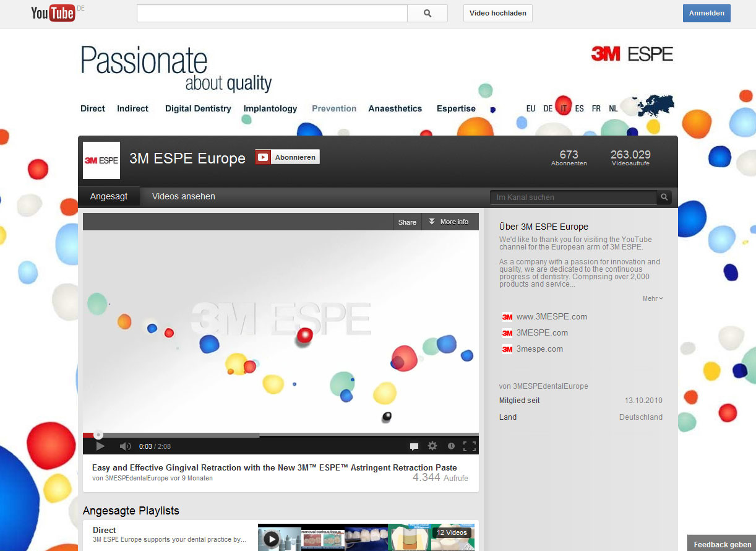The image size is (756, 551).
Task: Click the watch later clock icon
Action: point(451,446)
